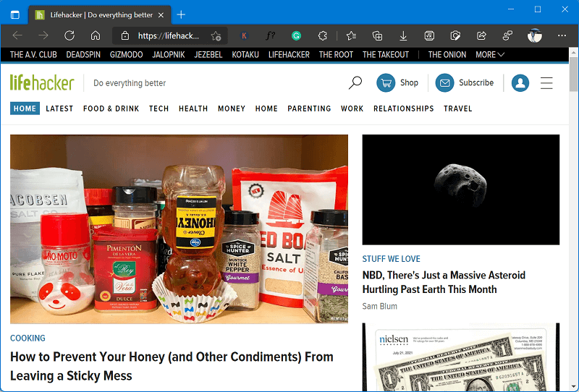This screenshot has height=392, width=579.
Task: Visit THE ONION site link
Action: (x=447, y=55)
